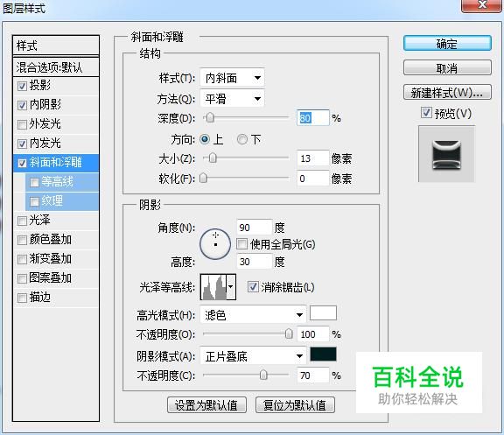Open the 阴影模式 正片叠底 dropdown
504x435 pixels.
[x=253, y=356]
